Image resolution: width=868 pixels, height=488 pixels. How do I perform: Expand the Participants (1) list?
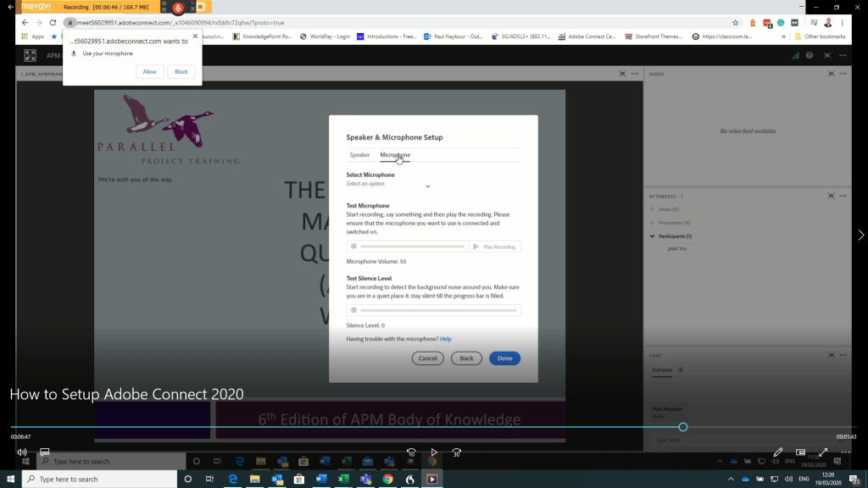coord(652,236)
